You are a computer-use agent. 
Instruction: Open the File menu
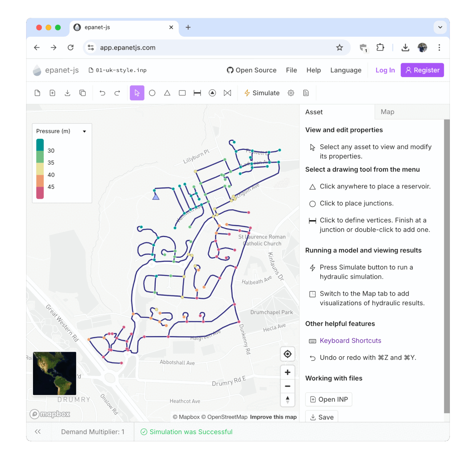coord(292,70)
